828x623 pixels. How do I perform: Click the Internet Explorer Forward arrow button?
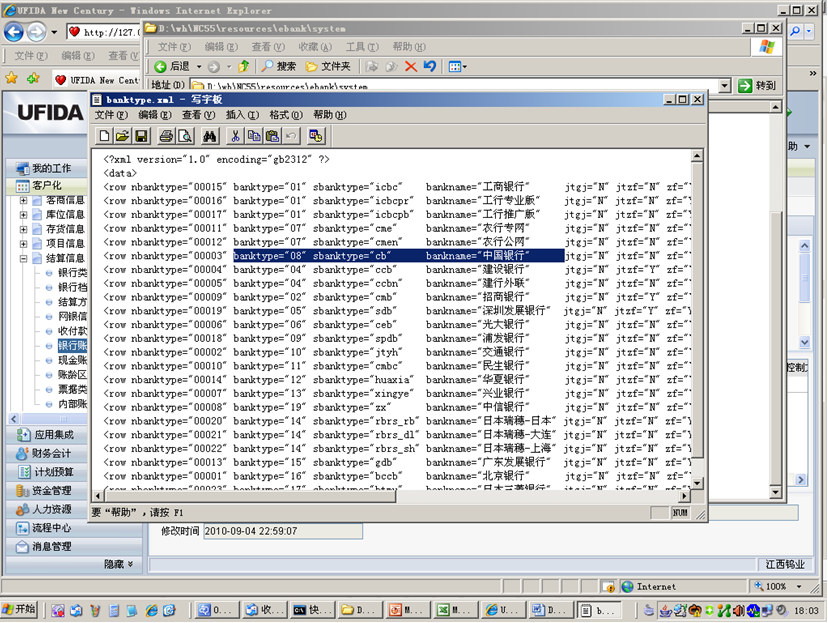tap(36, 32)
